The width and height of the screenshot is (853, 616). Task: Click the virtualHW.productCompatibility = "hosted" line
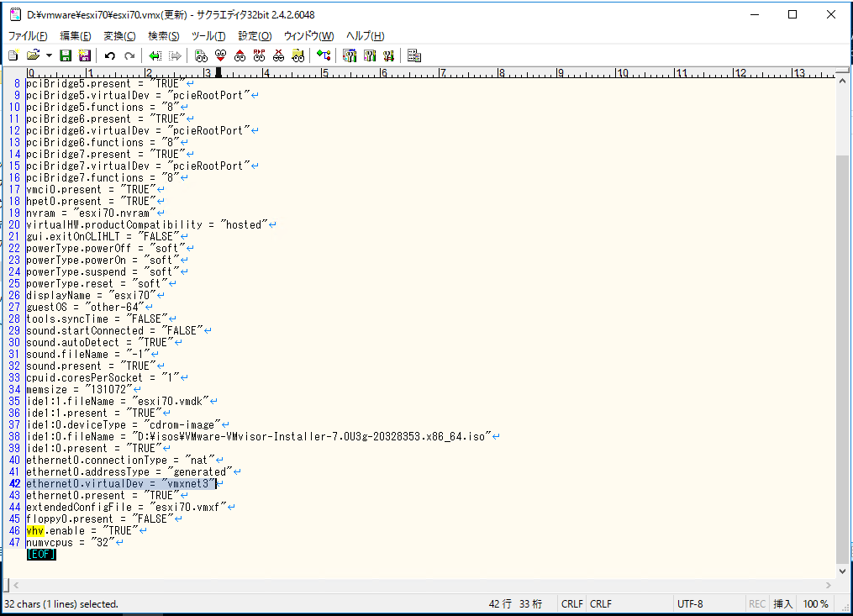147,224
